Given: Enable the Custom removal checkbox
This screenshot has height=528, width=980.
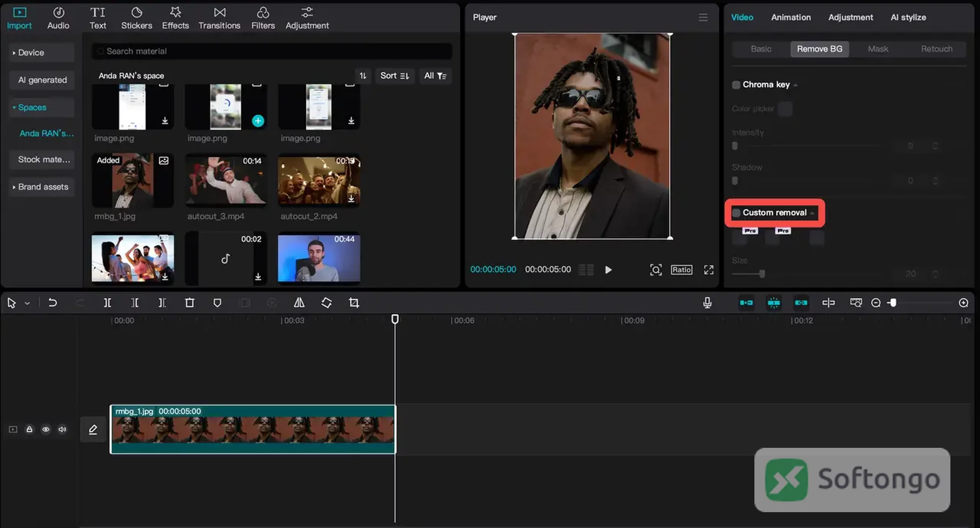Looking at the screenshot, I should tap(736, 213).
